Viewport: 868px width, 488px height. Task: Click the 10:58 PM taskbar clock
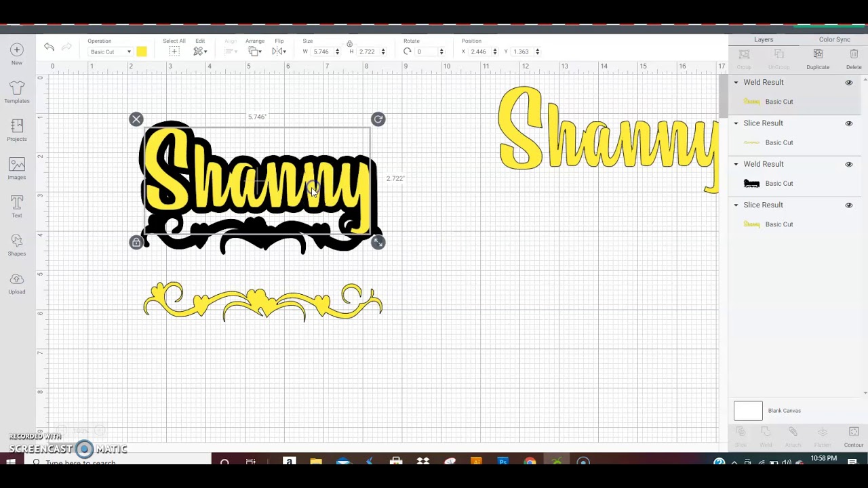[823, 460]
